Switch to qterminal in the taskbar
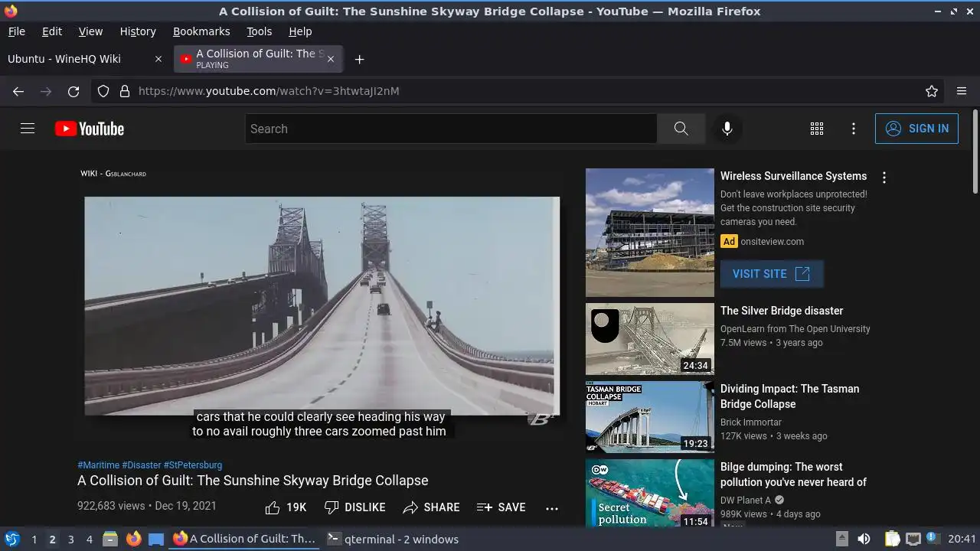This screenshot has height=551, width=980. tap(393, 539)
